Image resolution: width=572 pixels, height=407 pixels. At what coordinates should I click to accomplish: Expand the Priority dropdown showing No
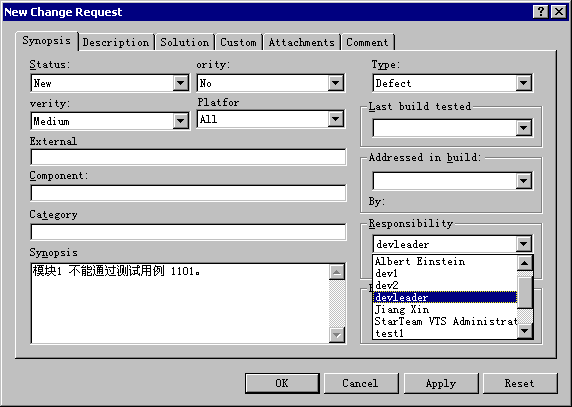[336, 83]
